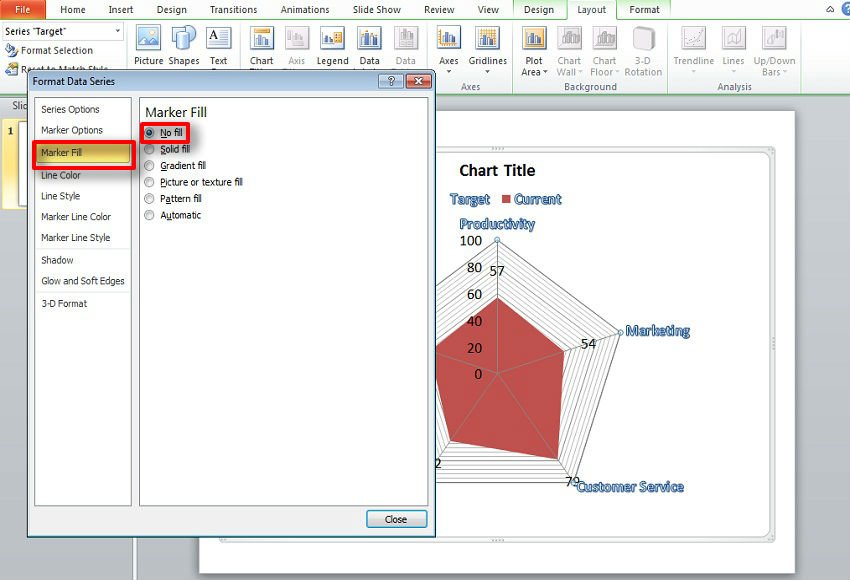The width and height of the screenshot is (850, 580).
Task: Switch to the Insert ribbon tab
Action: tap(121, 10)
